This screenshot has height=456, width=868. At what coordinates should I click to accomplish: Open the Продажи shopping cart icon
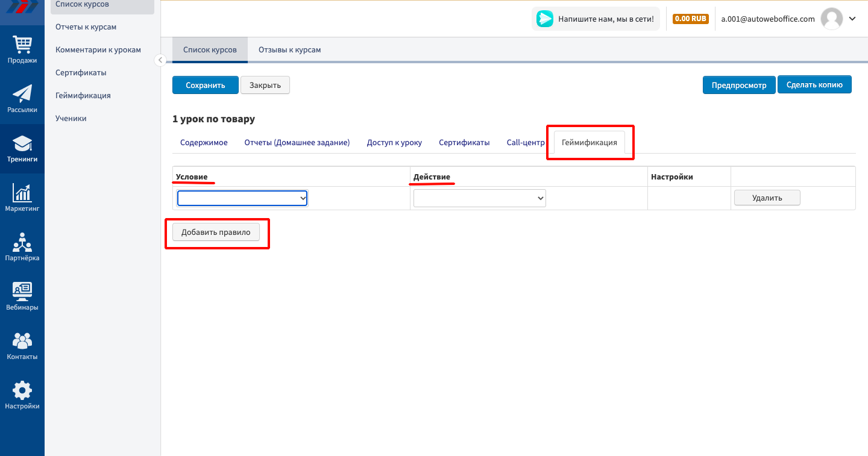22,45
